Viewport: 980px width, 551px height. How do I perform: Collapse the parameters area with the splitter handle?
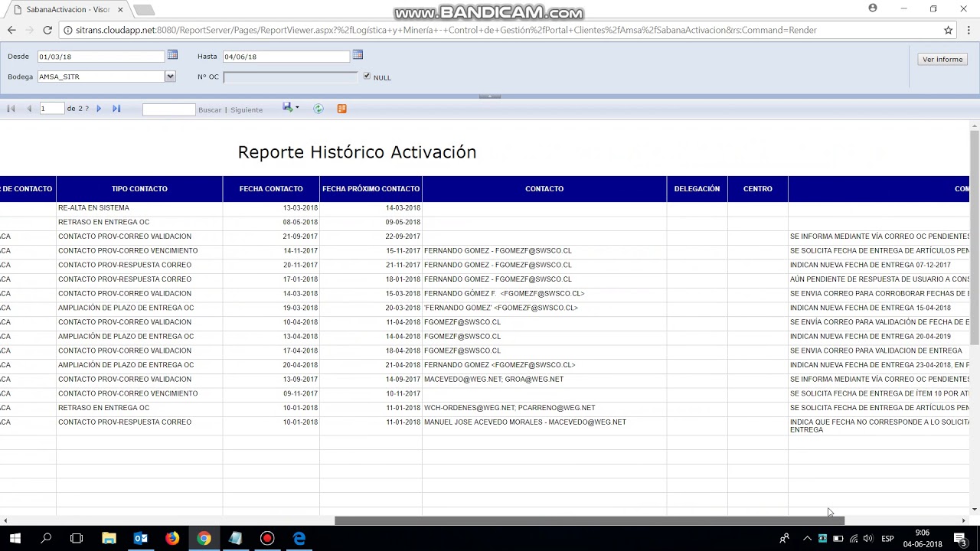489,96
